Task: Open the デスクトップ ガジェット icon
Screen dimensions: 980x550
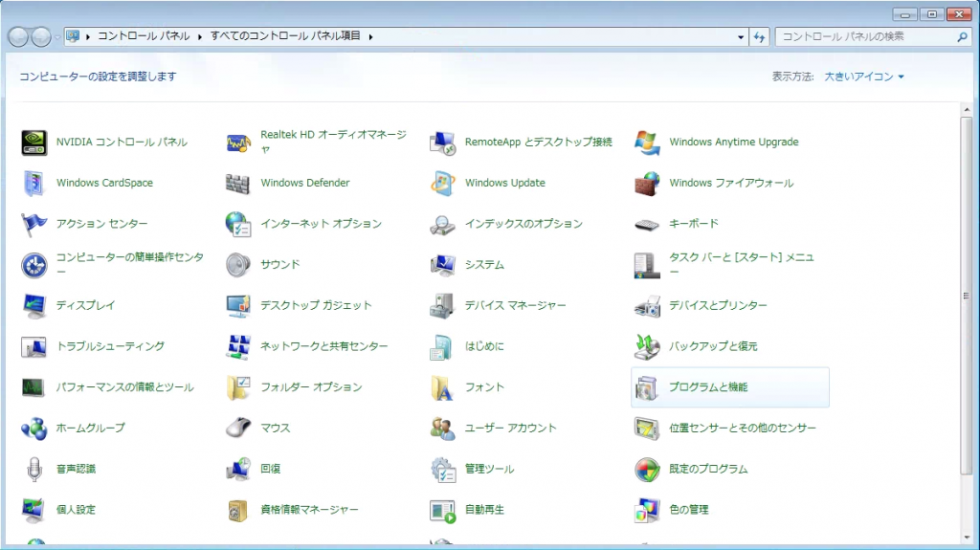Action: (238, 306)
